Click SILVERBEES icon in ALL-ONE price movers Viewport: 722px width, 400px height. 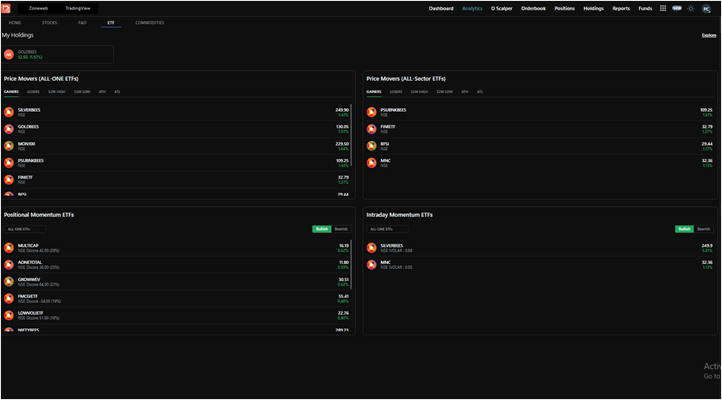(9, 112)
